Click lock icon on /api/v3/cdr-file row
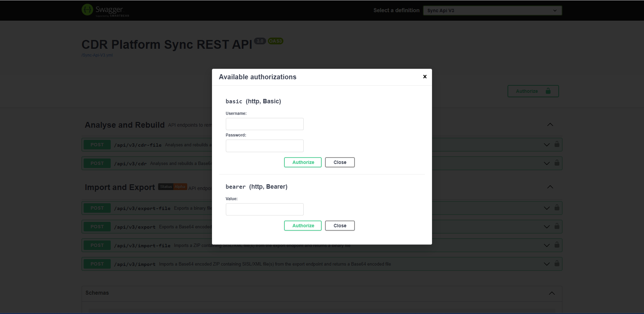644x314 pixels. [x=557, y=144]
